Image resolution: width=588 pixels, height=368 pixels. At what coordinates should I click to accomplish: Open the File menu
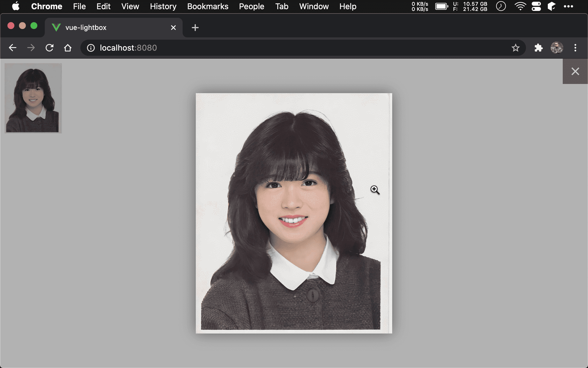pos(79,6)
